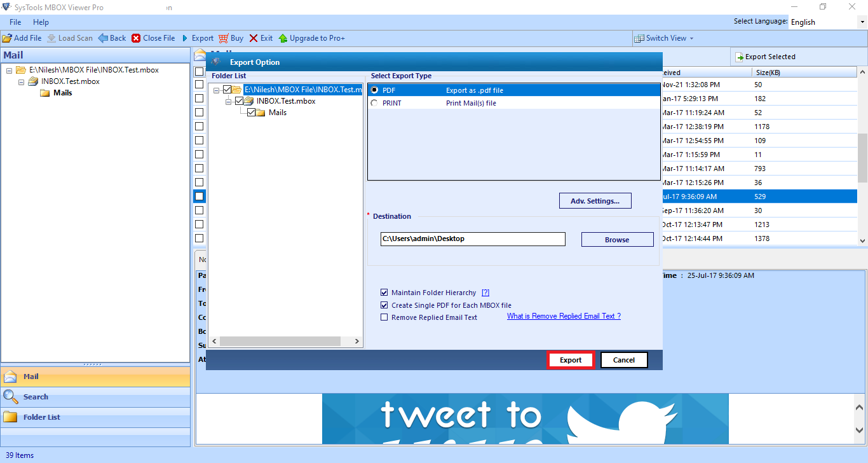
Task: Collapse the E:\Nilesh root node in left tree
Action: coord(9,70)
